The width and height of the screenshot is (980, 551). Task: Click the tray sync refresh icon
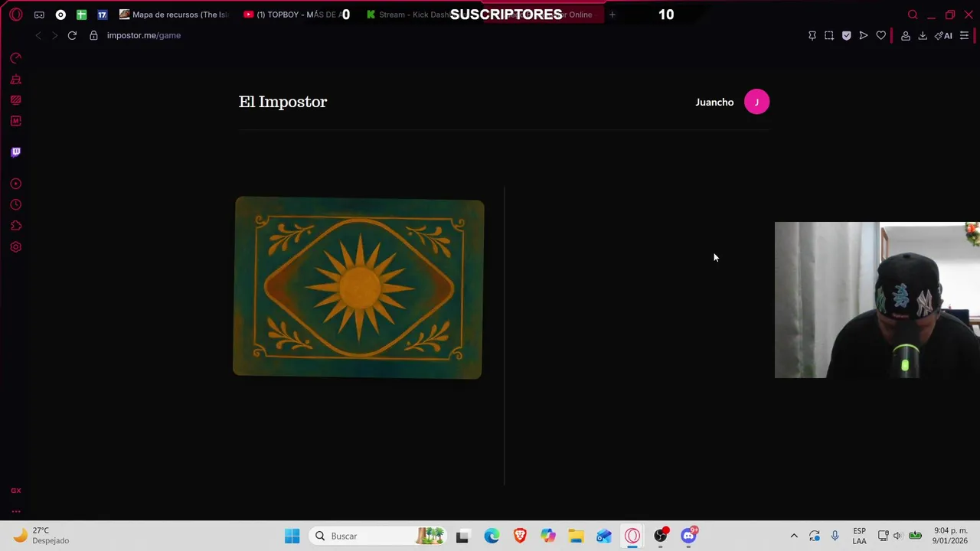click(815, 536)
